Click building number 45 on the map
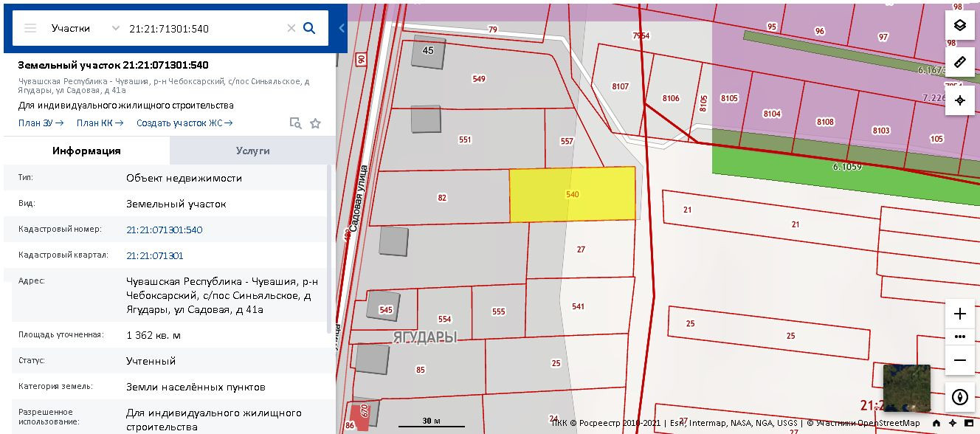Screen dimensions: 980x434 428,50
